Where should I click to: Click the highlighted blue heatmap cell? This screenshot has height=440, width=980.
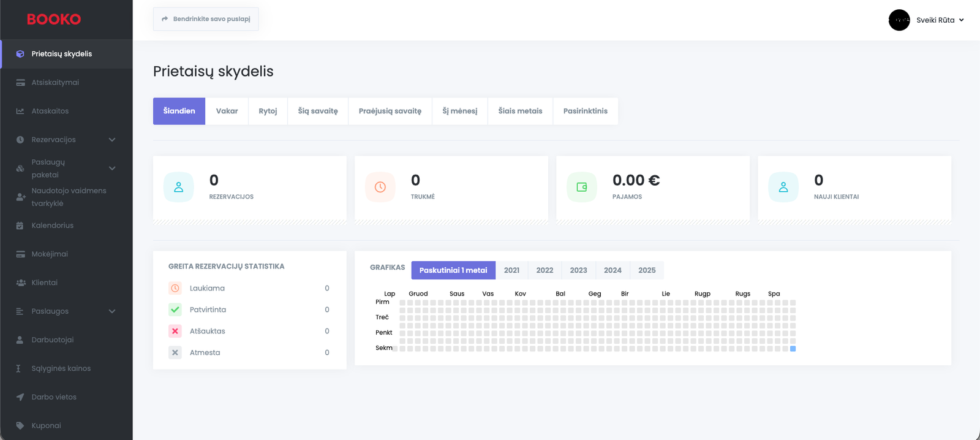[793, 349]
